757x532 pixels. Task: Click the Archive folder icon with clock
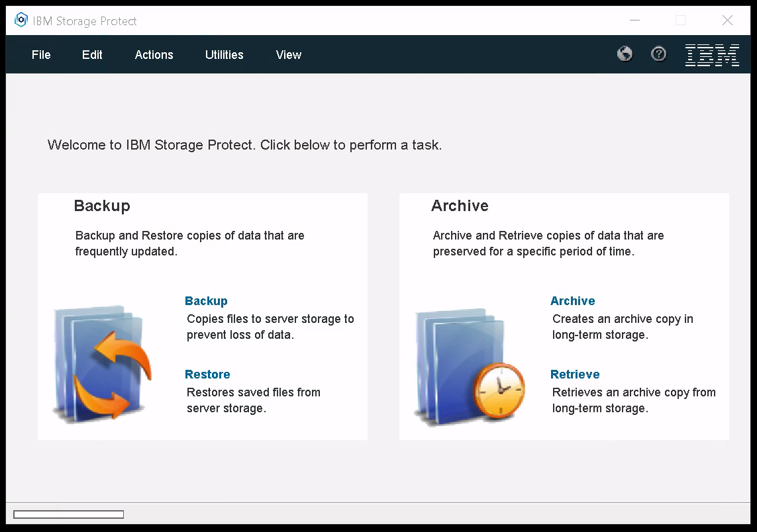click(470, 367)
